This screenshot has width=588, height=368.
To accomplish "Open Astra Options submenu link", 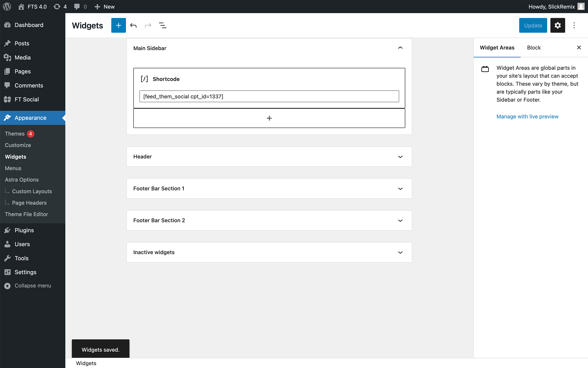I will [22, 180].
